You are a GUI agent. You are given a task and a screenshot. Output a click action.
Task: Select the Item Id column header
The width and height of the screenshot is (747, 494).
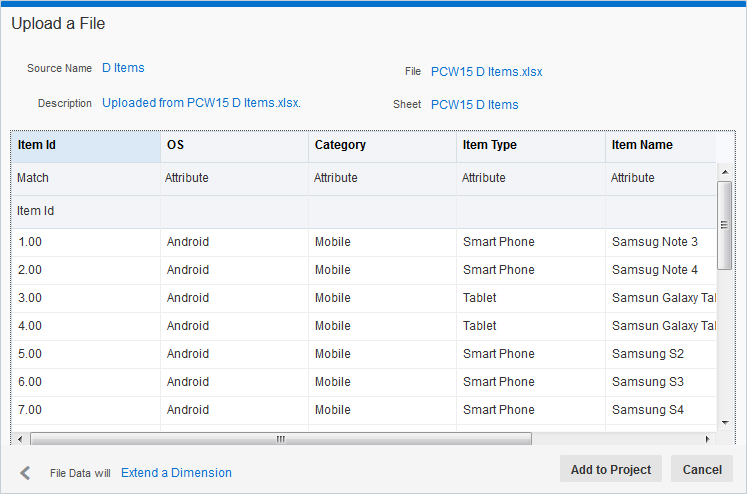[x=86, y=145]
